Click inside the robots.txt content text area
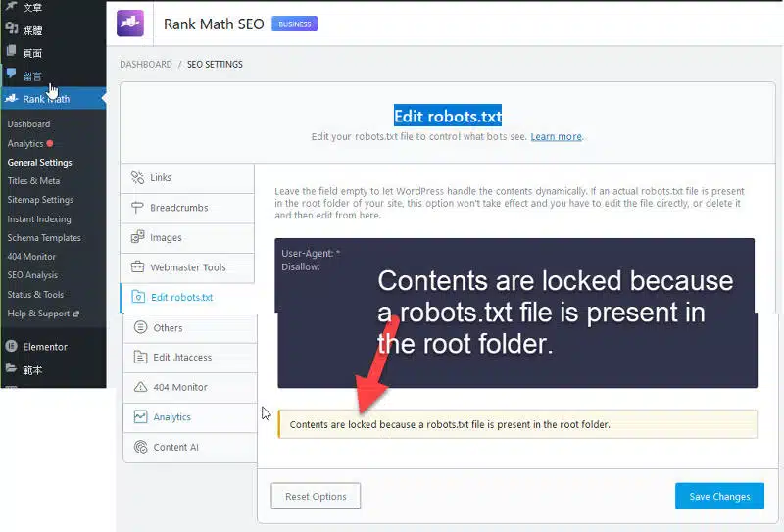The image size is (784, 532). (x=516, y=313)
